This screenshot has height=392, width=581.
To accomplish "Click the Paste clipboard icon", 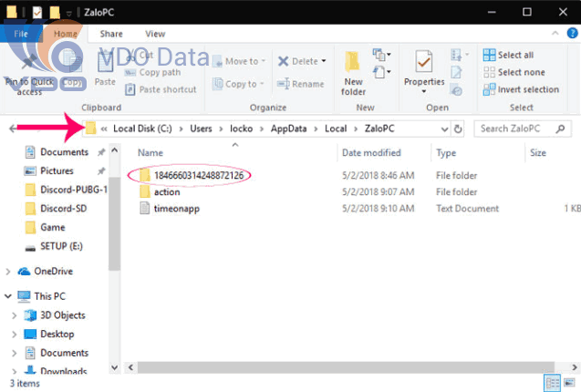I will [105, 63].
